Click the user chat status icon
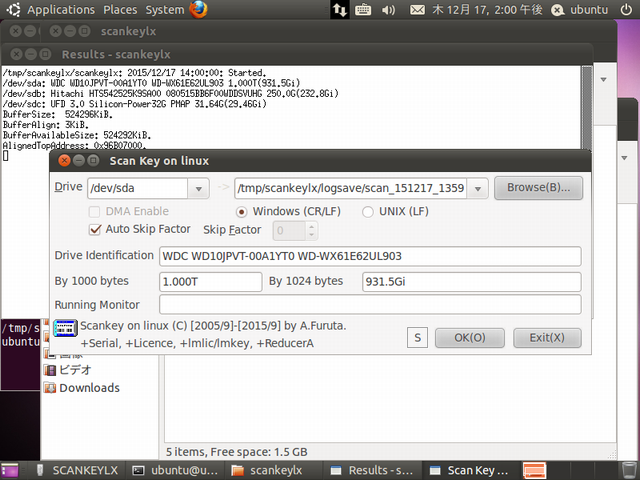The image size is (640, 480). point(558,10)
